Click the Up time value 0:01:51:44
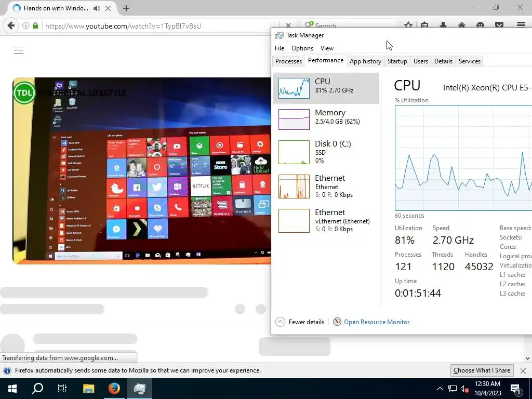Screen dimensions: 532x399 pyautogui.click(x=418, y=293)
